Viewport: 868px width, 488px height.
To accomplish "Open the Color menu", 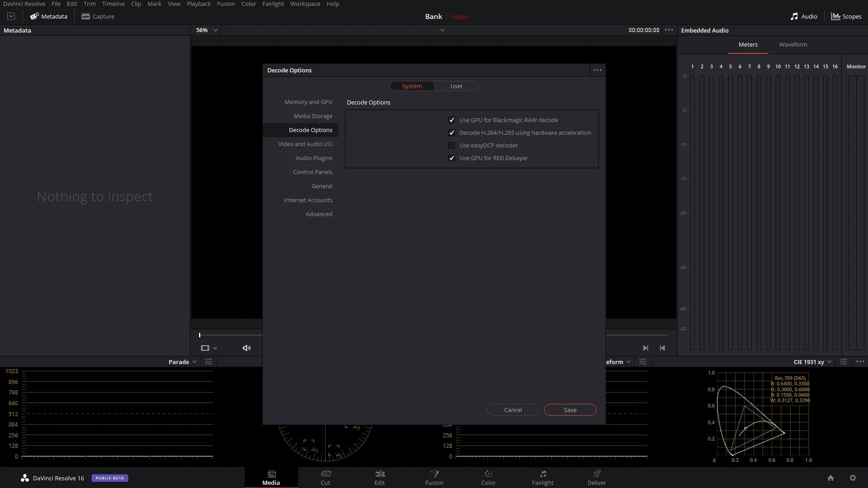I will point(249,4).
